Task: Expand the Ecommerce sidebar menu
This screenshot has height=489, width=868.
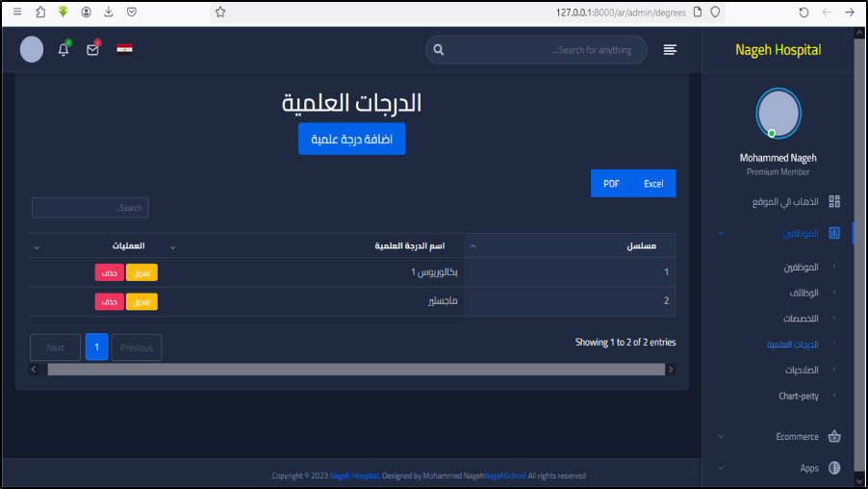Action: tap(797, 436)
